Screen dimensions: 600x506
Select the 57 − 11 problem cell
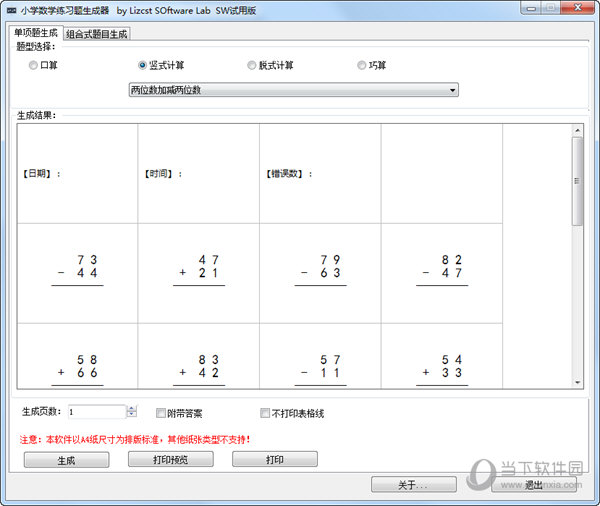click(320, 356)
